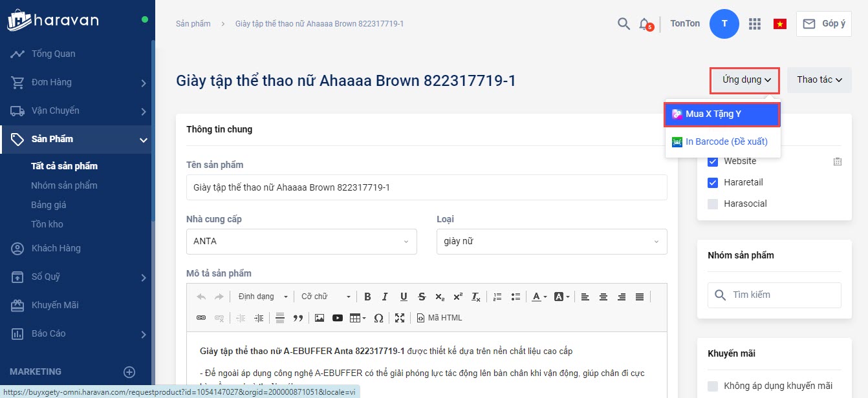Check Không áp dụng khuyến mãi
The height and width of the screenshot is (398, 868).
(713, 386)
